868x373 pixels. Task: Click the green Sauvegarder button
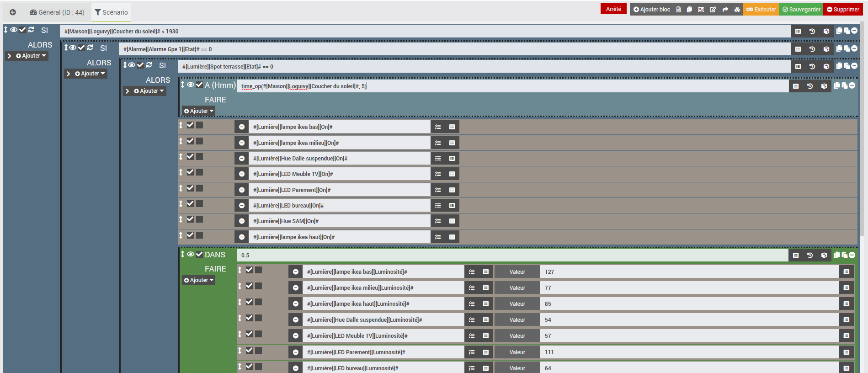tap(801, 9)
